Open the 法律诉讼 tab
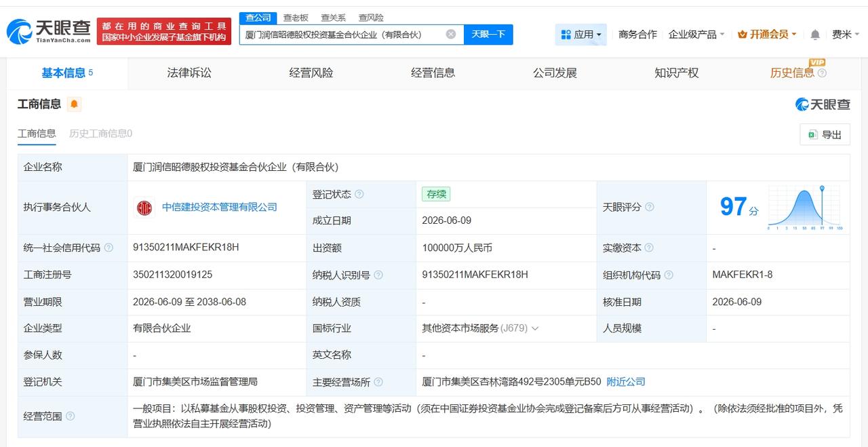 [189, 73]
